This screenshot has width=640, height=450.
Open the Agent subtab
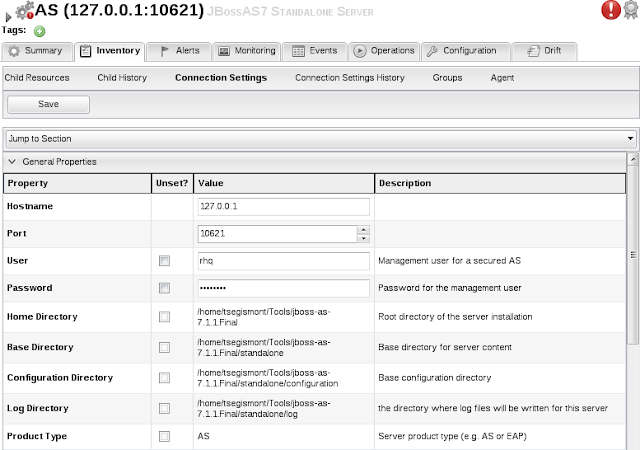502,78
